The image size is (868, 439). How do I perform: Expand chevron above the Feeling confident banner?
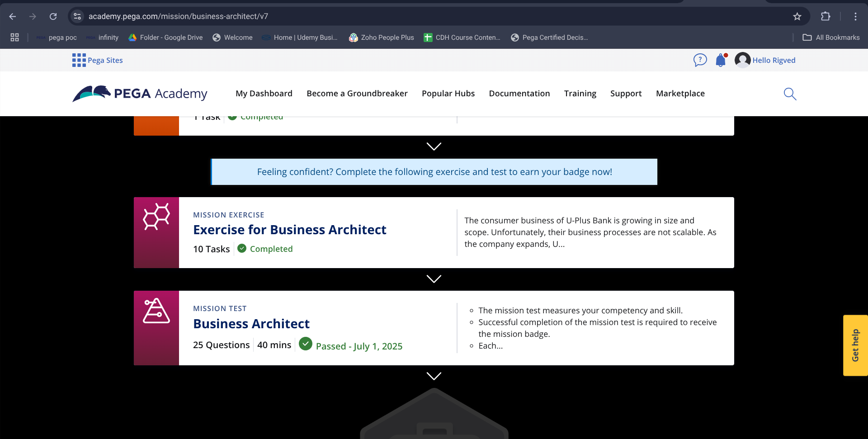coord(434,146)
